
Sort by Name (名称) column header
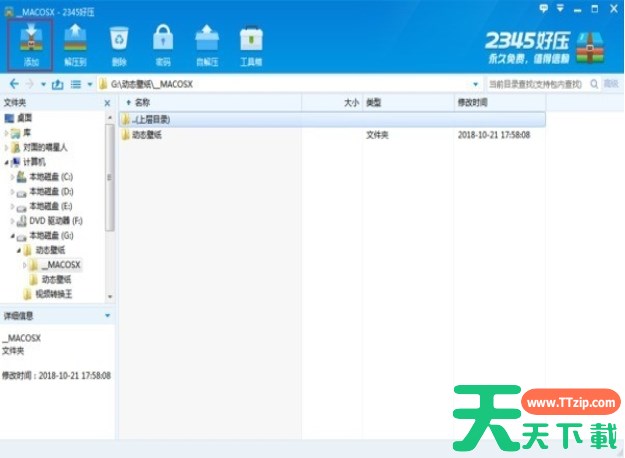[210, 103]
